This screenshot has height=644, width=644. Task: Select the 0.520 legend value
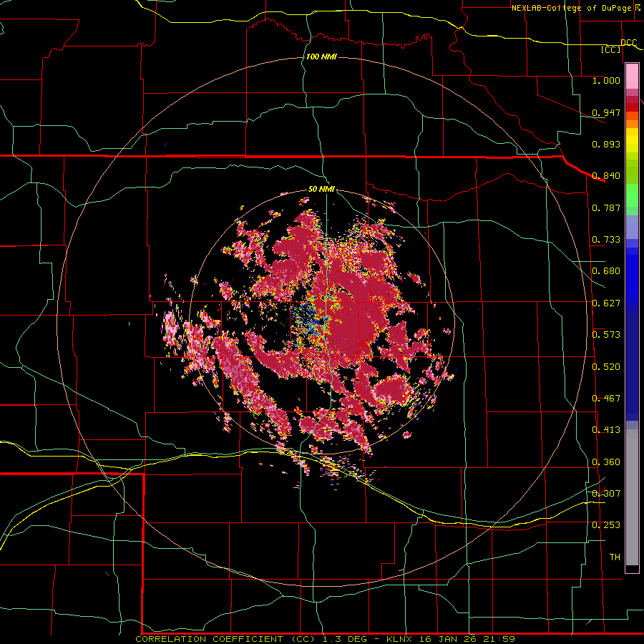point(606,367)
